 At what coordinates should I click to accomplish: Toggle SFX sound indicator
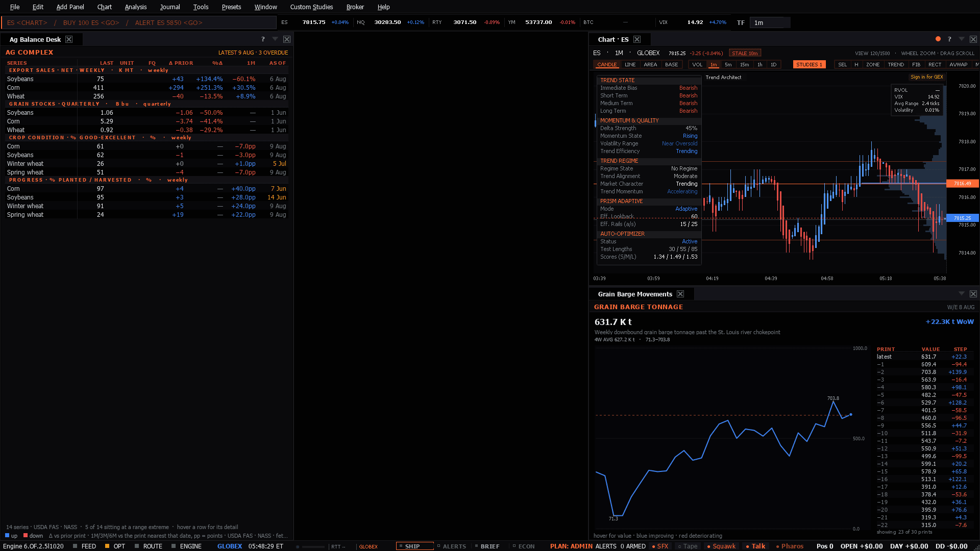coord(660,546)
